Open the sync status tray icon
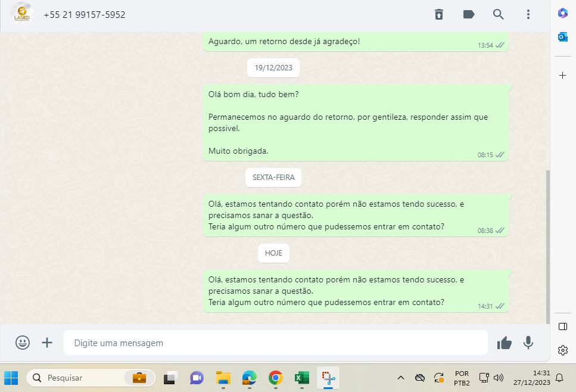 [x=438, y=378]
